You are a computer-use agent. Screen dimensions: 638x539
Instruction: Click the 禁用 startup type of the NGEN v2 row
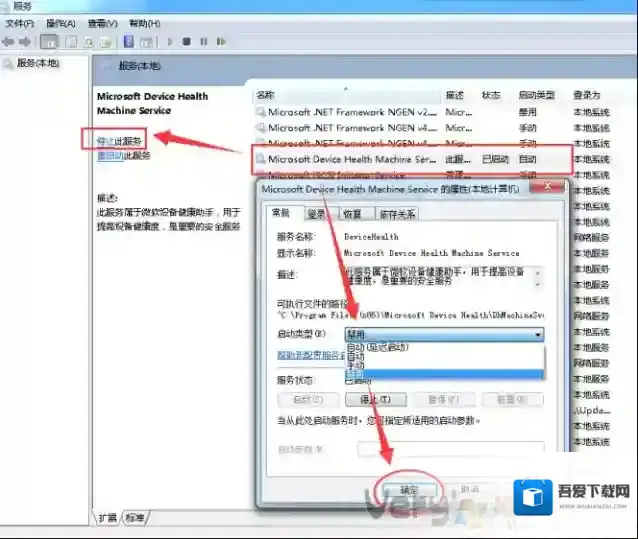(x=527, y=112)
